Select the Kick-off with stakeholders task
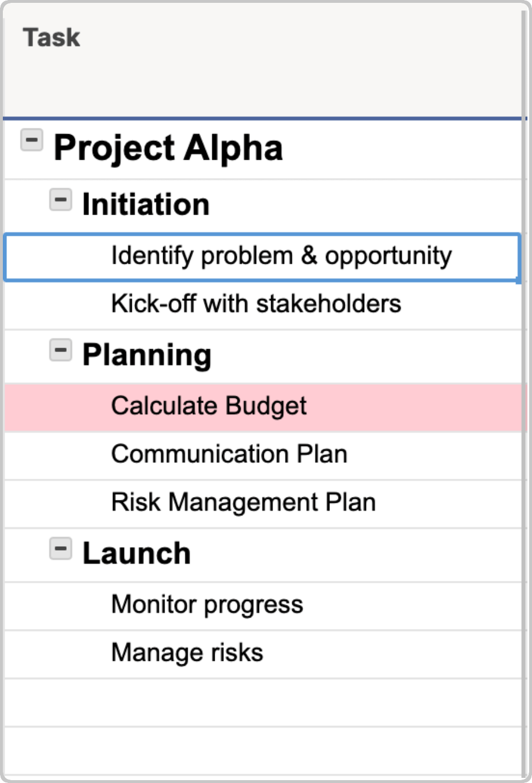The height and width of the screenshot is (783, 532). click(x=256, y=304)
